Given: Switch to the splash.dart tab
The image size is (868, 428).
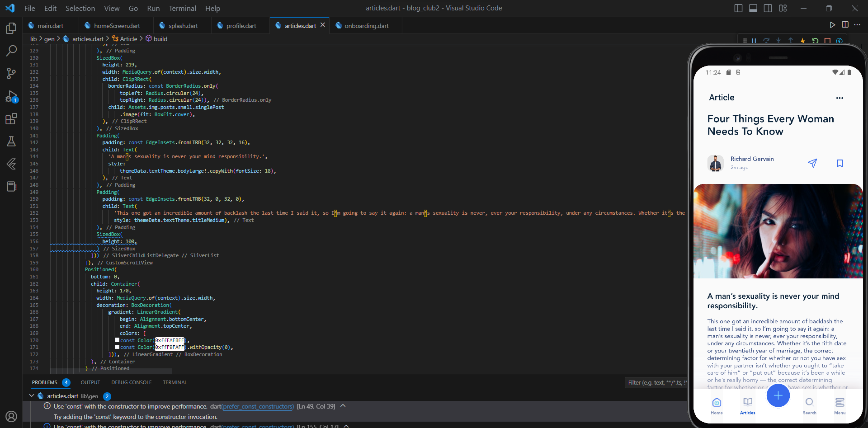Looking at the screenshot, I should coord(183,26).
